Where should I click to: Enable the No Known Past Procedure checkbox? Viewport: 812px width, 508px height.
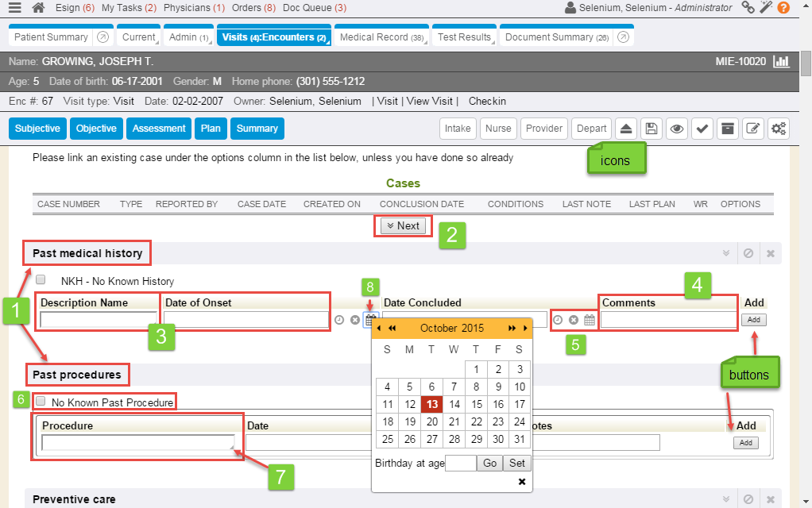point(41,402)
